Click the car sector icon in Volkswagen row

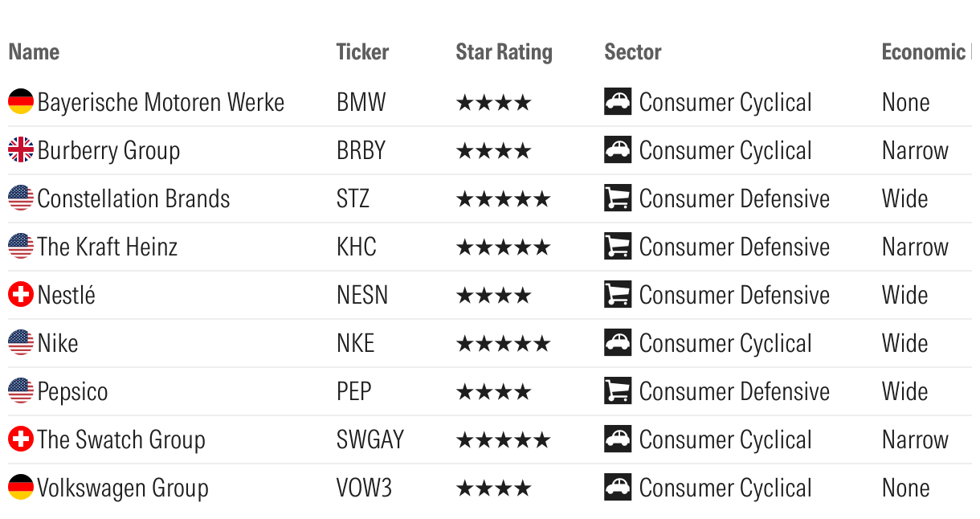click(618, 488)
